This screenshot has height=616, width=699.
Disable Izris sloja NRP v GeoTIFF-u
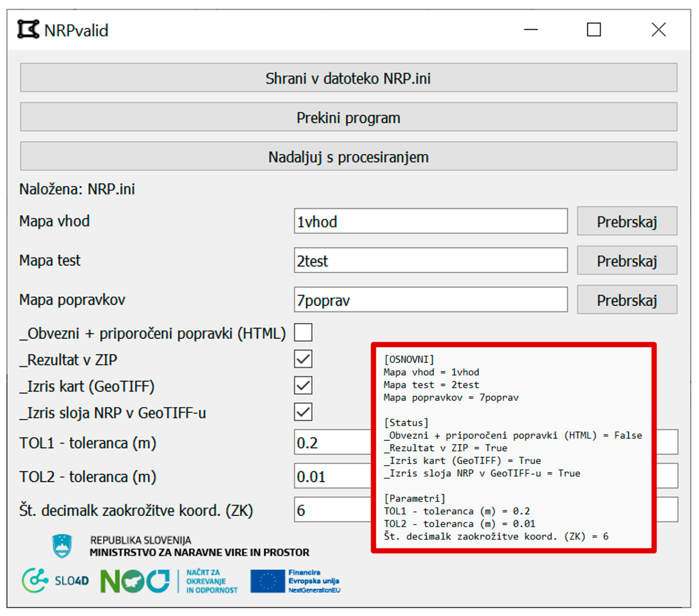(x=303, y=412)
